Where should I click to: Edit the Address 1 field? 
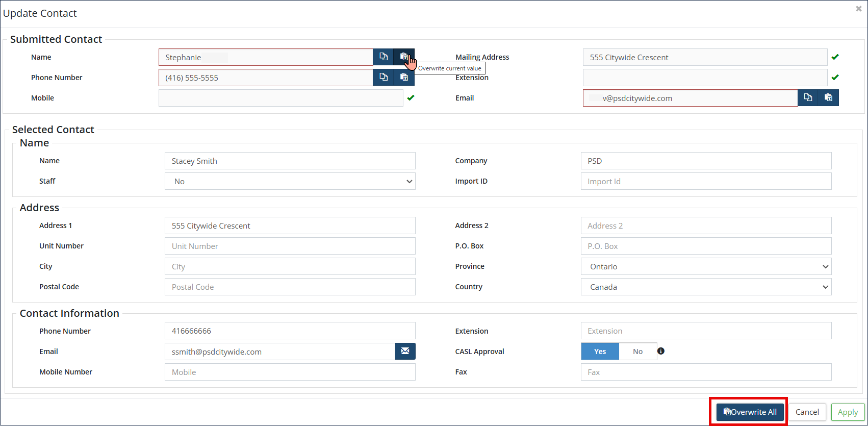click(x=290, y=225)
